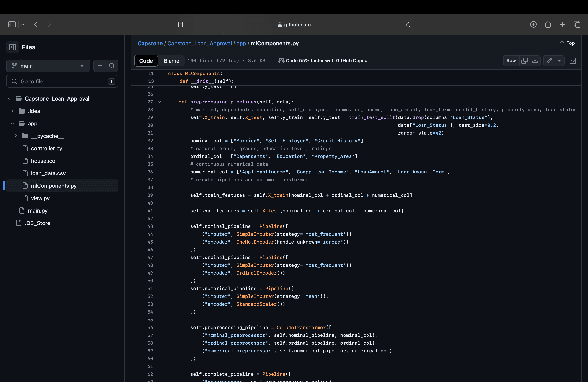588x382 pixels.
Task: Focus the Go to file search field
Action: pos(62,81)
